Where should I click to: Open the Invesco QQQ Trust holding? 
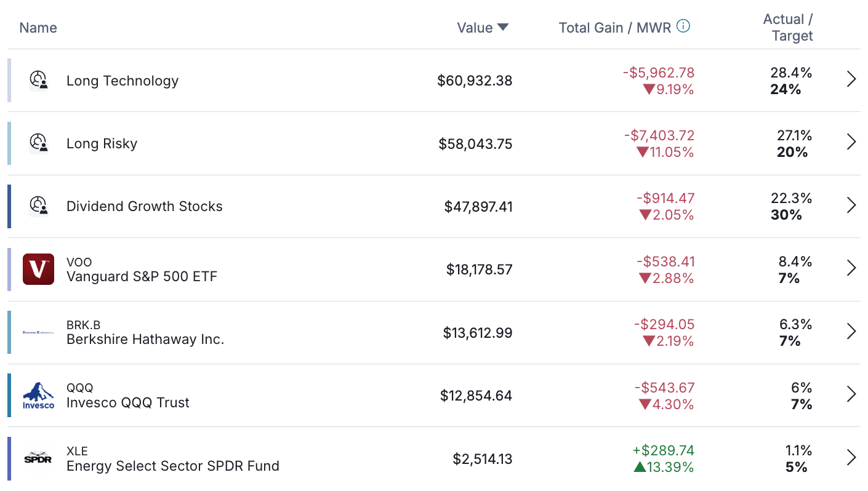point(128,403)
